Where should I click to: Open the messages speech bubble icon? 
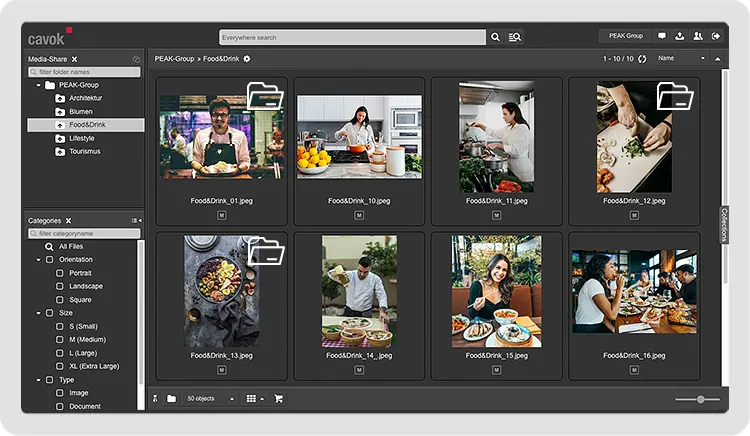tap(662, 36)
